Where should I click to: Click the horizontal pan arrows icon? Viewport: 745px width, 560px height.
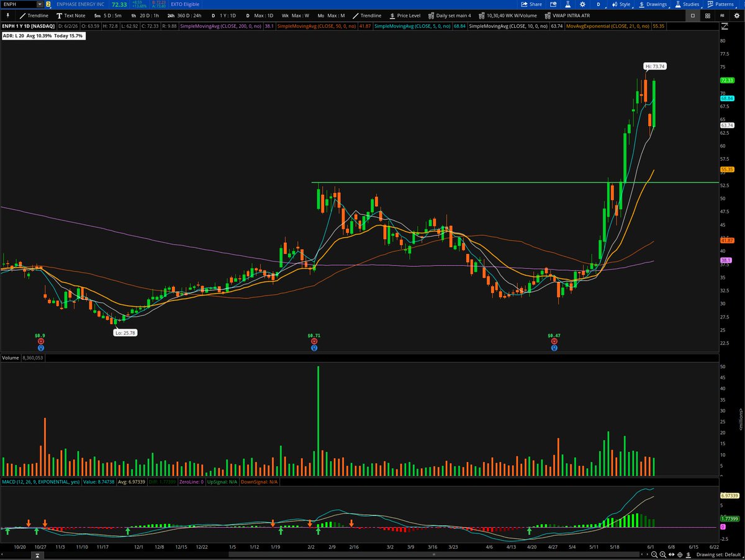coord(671,554)
